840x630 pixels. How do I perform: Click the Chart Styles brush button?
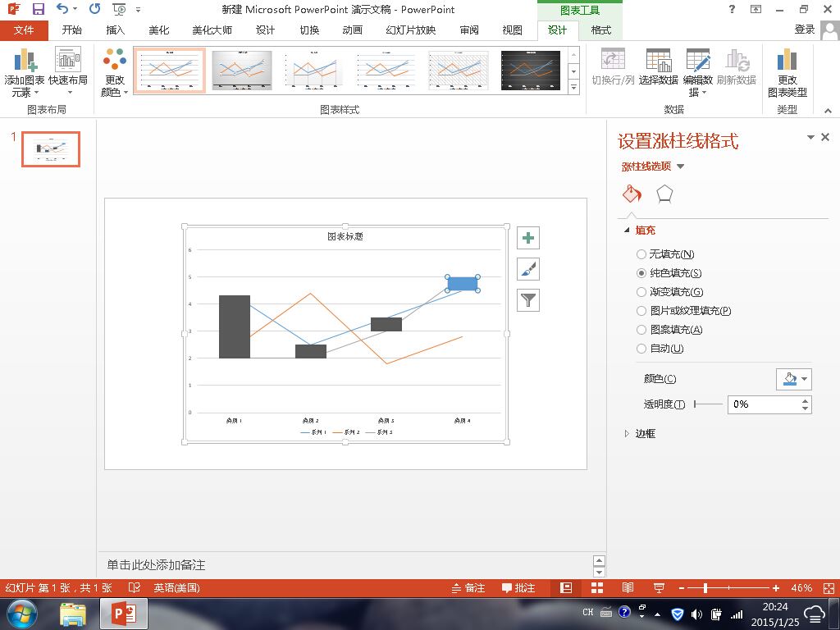528,269
